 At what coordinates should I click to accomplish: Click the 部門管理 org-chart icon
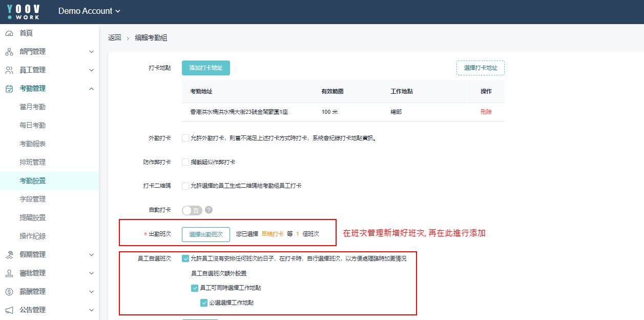pyautogui.click(x=9, y=52)
